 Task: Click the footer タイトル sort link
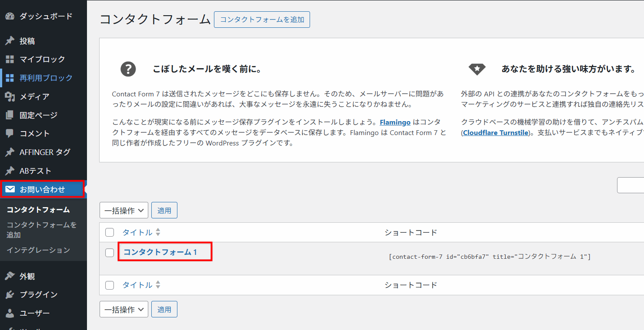137,285
